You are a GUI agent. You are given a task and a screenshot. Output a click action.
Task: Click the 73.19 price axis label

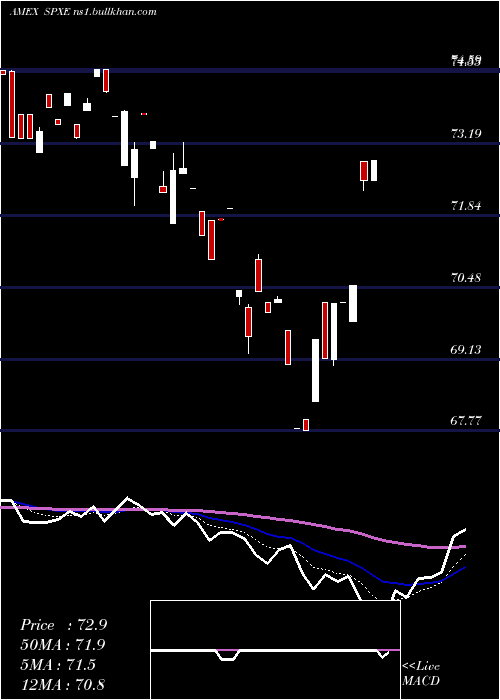[x=466, y=133]
